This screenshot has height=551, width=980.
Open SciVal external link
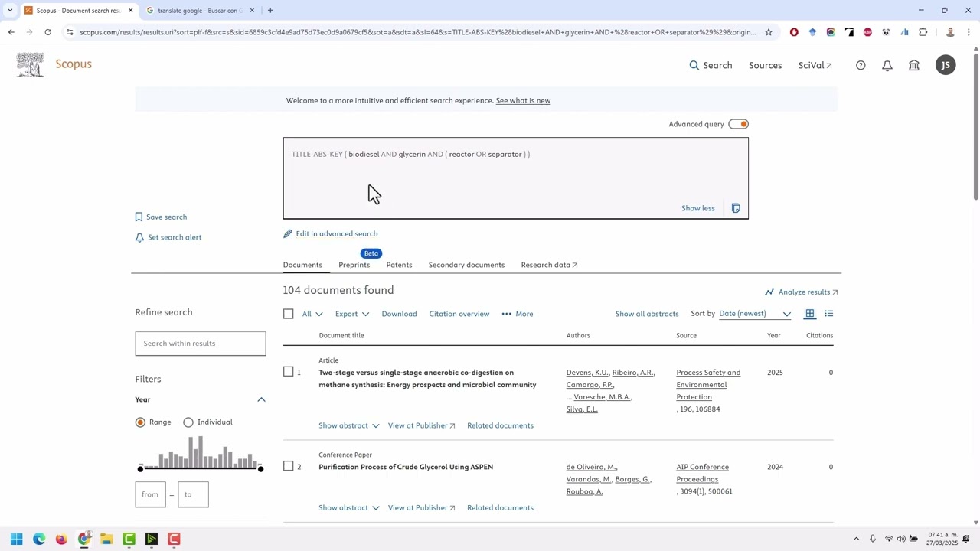[815, 65]
